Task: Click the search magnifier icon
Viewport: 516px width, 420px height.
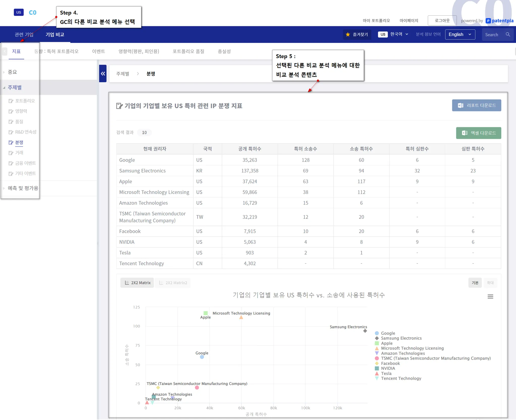Action: pos(508,35)
